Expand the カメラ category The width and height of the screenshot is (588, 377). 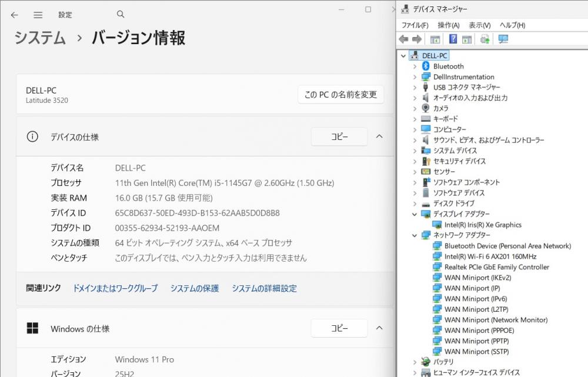point(415,109)
